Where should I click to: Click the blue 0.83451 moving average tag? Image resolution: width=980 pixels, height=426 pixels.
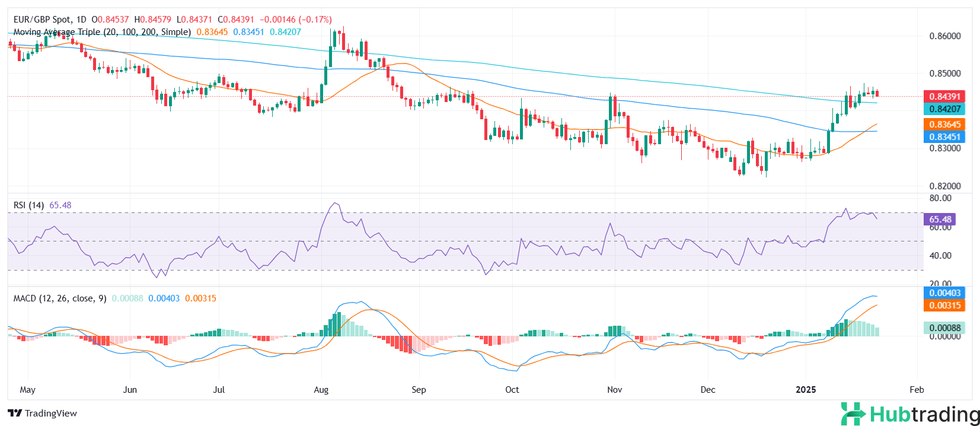coord(944,137)
